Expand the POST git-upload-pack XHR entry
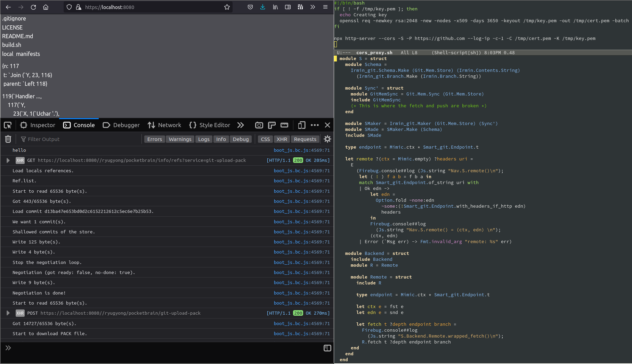This screenshot has height=364, width=632. (8, 313)
